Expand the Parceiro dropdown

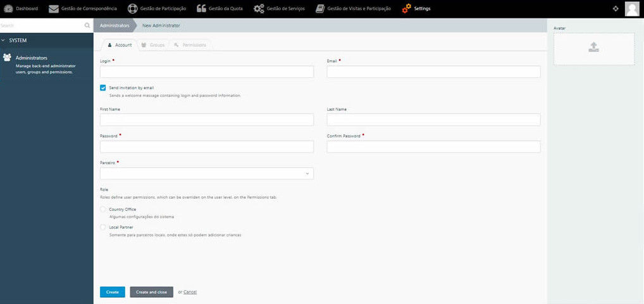[x=206, y=174]
